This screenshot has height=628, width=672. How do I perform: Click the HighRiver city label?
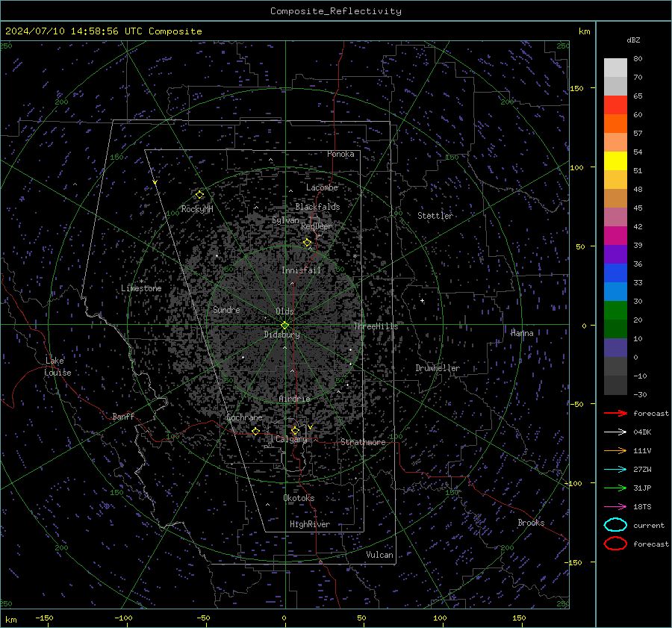point(310,524)
